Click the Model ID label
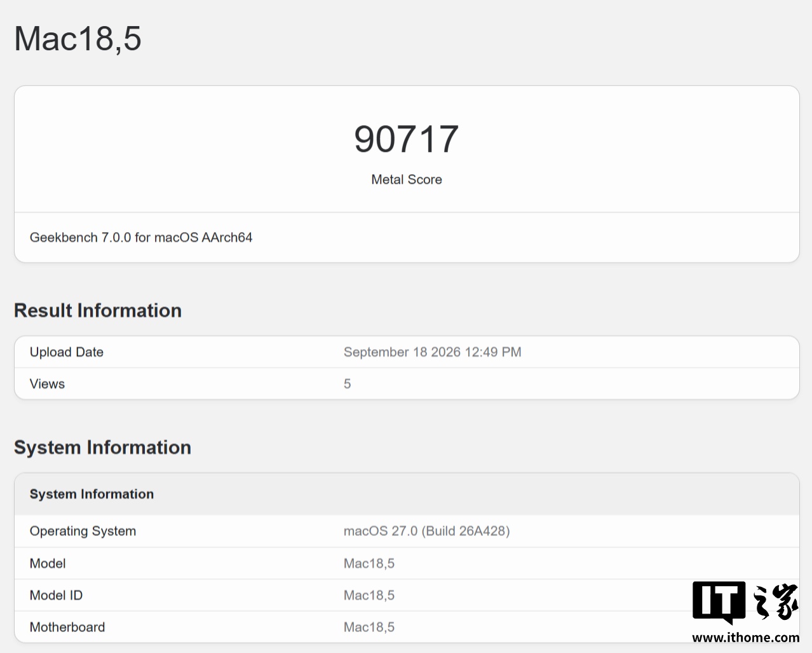812x653 pixels. click(56, 595)
